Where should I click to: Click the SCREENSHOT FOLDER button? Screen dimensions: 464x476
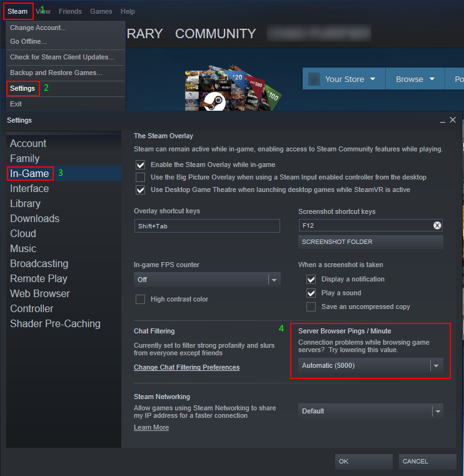pyautogui.click(x=371, y=242)
